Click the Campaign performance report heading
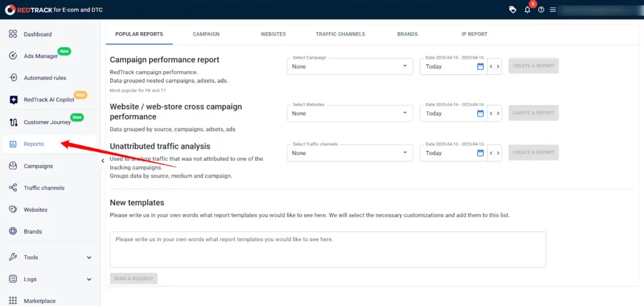The height and width of the screenshot is (306, 644). (x=165, y=60)
